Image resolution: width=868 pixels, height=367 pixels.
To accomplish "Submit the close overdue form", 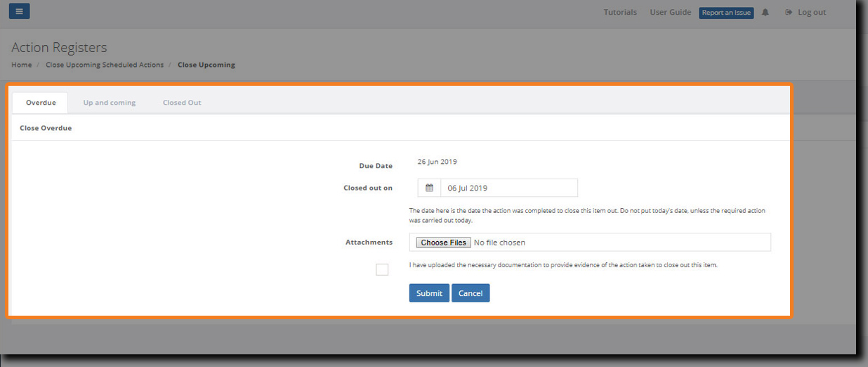I will [x=429, y=293].
